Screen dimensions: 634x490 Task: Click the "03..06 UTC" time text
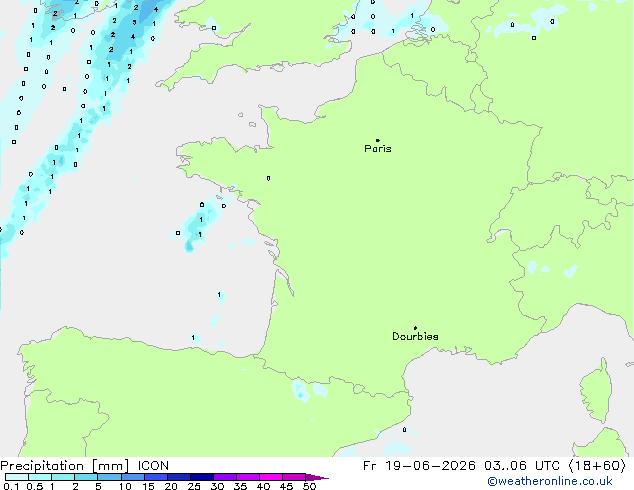click(522, 466)
